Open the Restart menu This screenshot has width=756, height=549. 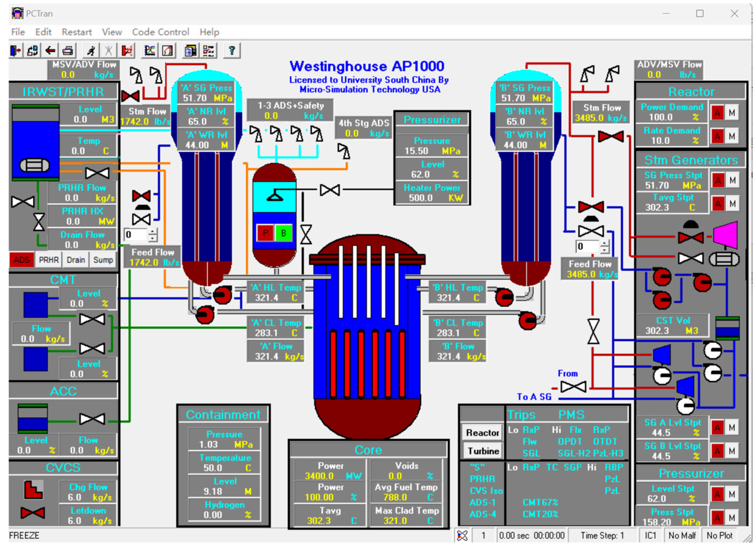pos(76,32)
